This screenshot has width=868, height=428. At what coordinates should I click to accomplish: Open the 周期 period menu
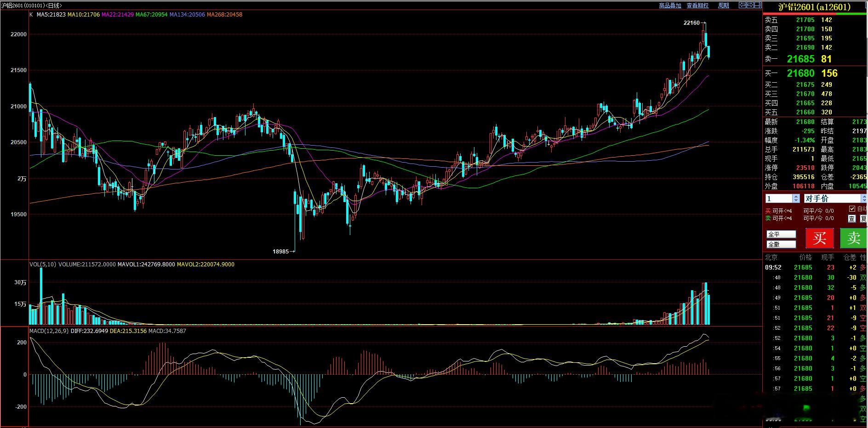[723, 6]
